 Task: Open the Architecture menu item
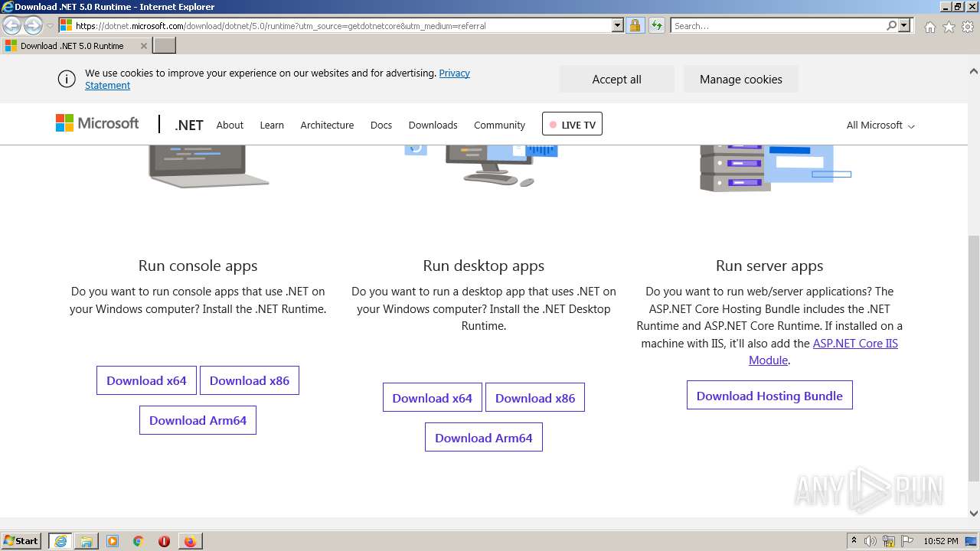327,125
